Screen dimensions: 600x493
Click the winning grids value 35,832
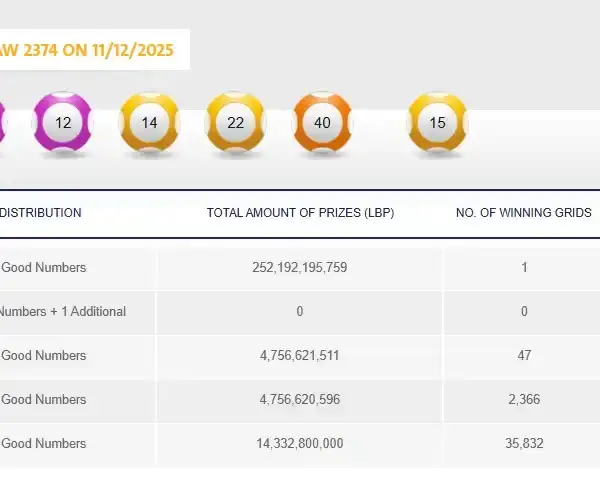(524, 444)
